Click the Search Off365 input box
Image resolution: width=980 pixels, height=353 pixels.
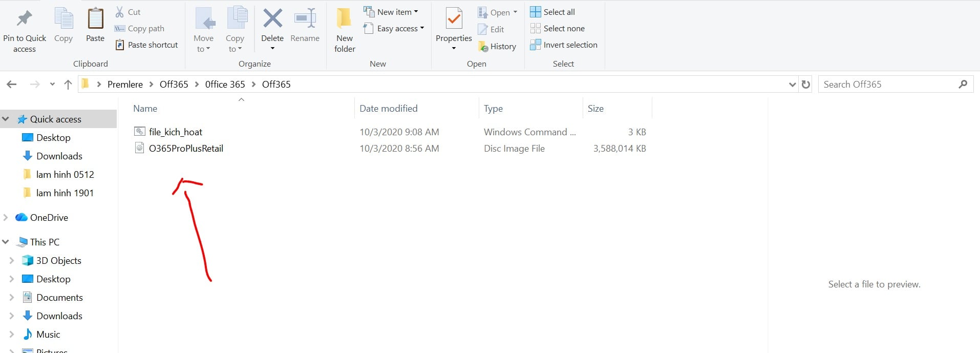[888, 85]
